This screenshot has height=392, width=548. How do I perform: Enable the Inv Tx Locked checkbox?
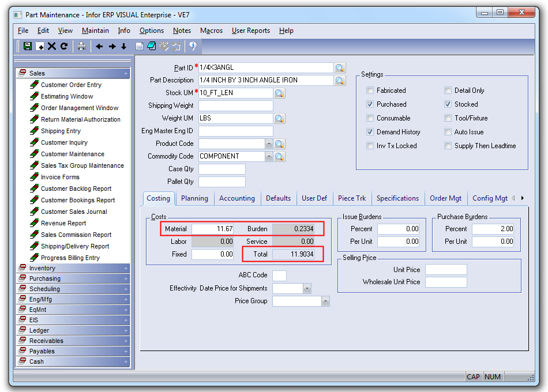tap(370, 146)
